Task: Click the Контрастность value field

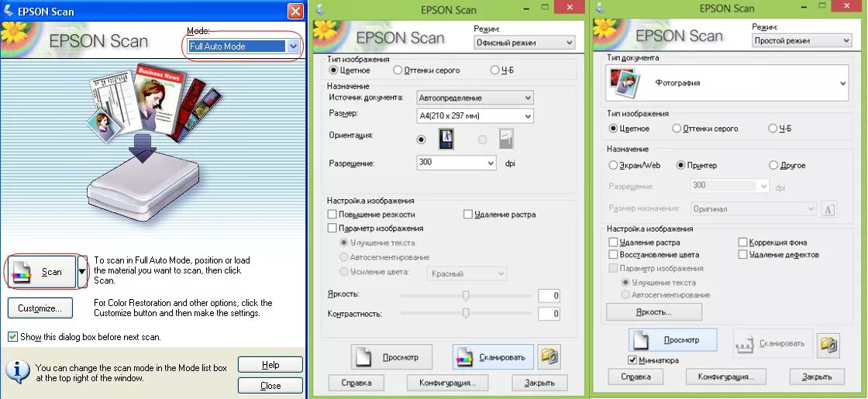Action: (x=549, y=314)
